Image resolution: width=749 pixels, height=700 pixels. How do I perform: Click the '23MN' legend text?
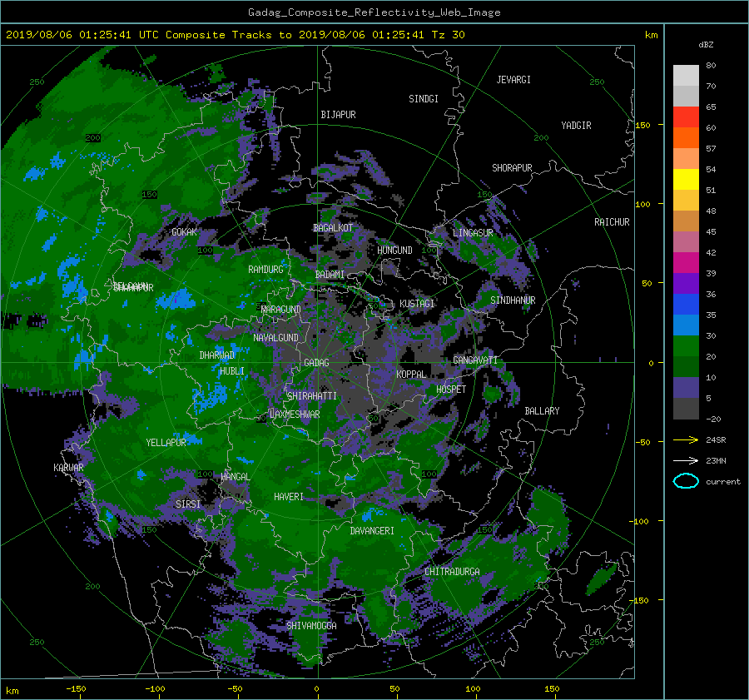click(x=716, y=461)
